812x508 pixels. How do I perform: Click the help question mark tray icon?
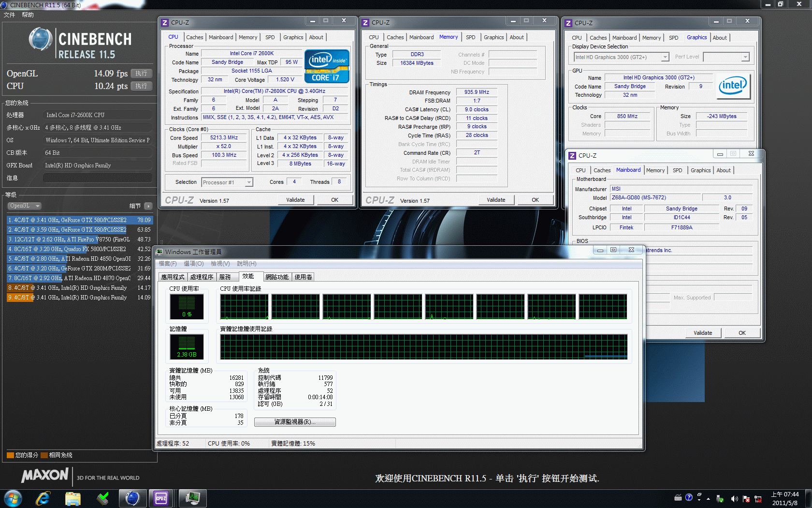(689, 497)
